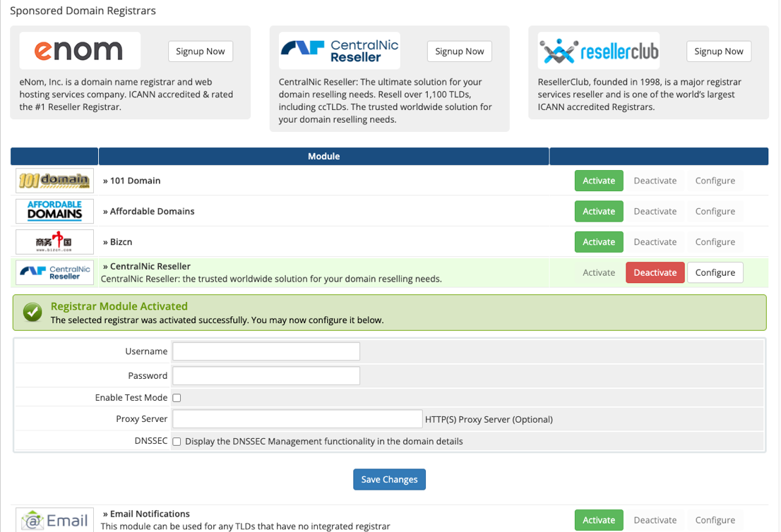781x532 pixels.
Task: Deactivate the 101 Domain module
Action: coord(655,181)
